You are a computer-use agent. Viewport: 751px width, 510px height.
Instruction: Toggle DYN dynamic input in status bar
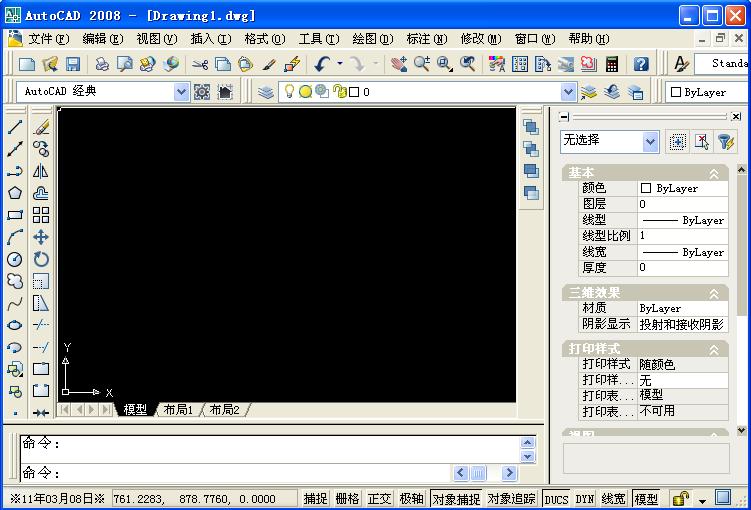585,499
